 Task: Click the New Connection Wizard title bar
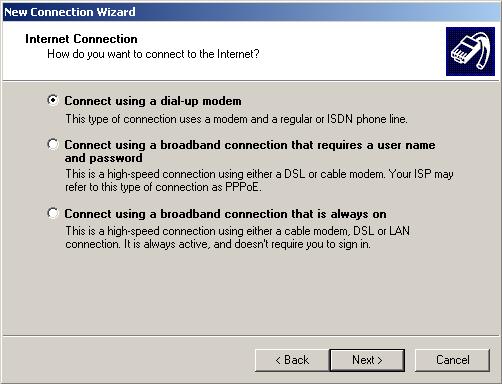(251, 12)
